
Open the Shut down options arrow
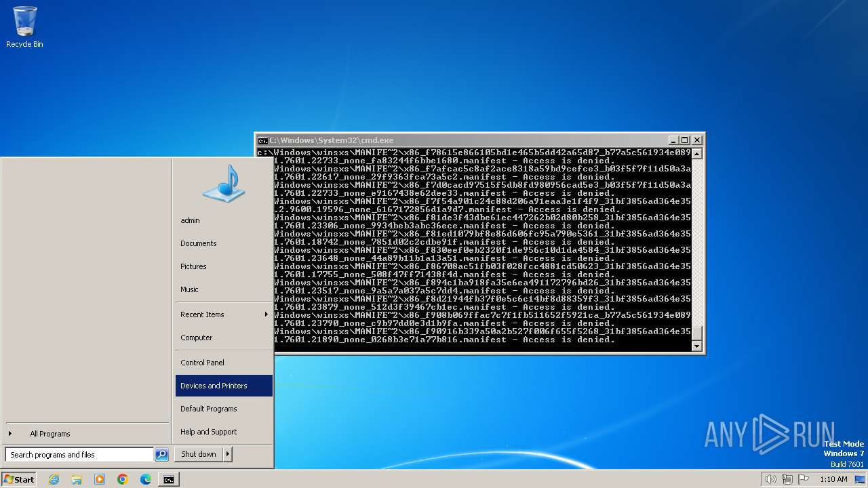point(228,454)
